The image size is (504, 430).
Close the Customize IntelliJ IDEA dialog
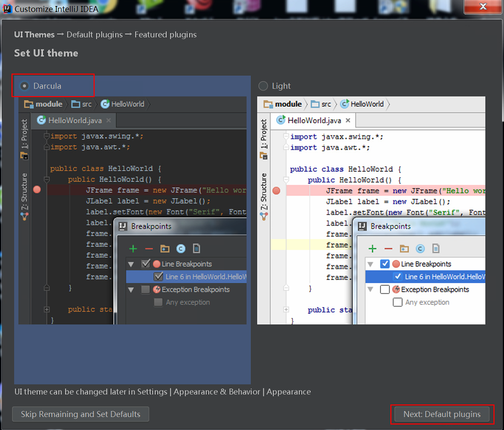click(483, 7)
